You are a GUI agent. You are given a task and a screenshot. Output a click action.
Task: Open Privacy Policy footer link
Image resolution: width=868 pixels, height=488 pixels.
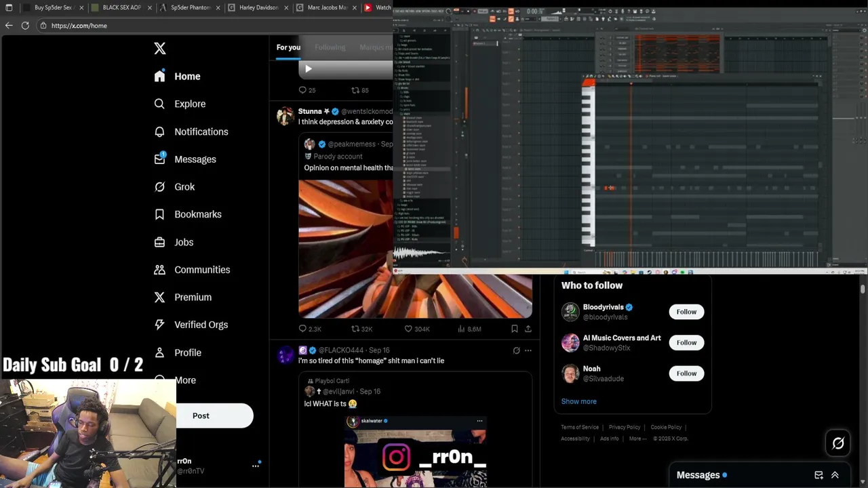click(x=625, y=427)
